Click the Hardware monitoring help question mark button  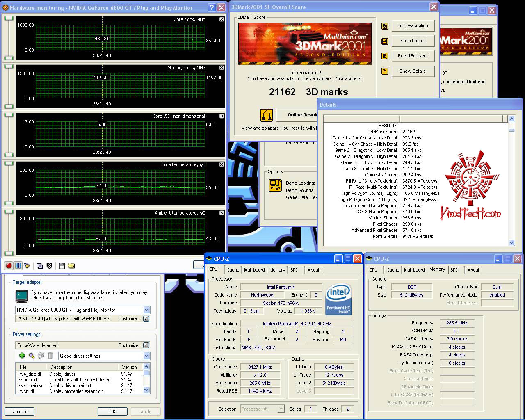click(x=211, y=7)
